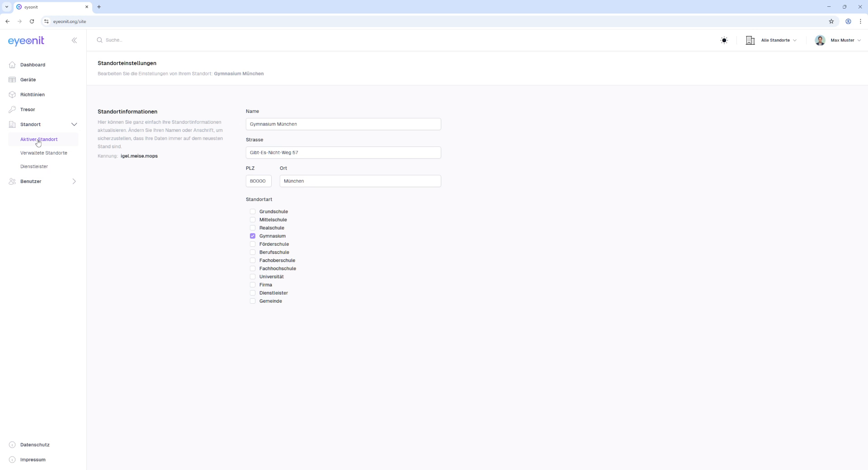Enable the Grundschule checkbox
868x470 pixels.
pyautogui.click(x=253, y=212)
